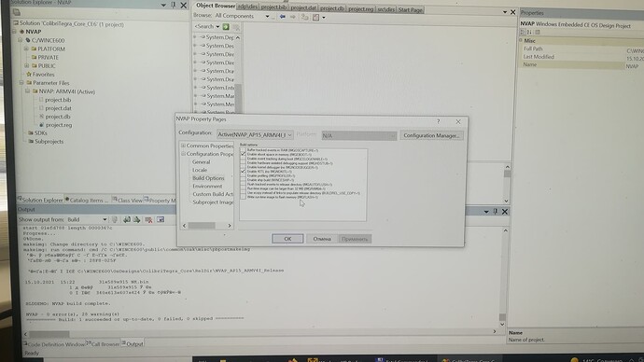The image size is (644, 362).
Task: Check Write run-time image to flash memory
Action: click(x=244, y=197)
